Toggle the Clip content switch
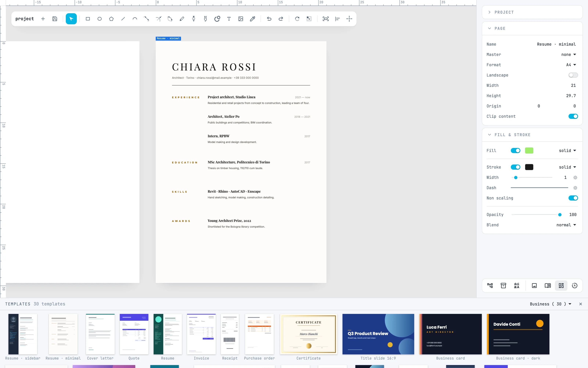 pyautogui.click(x=573, y=116)
